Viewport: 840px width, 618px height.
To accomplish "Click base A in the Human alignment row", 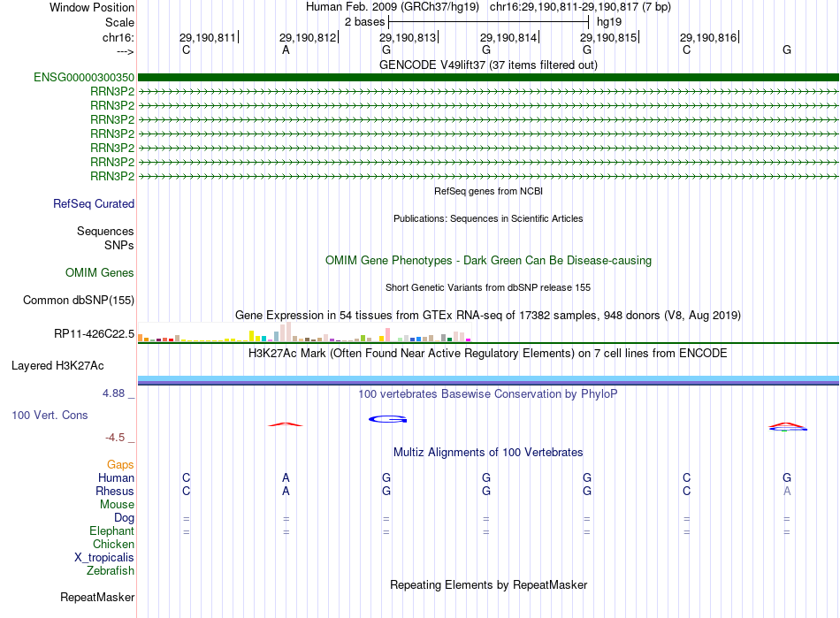I will pos(286,477).
